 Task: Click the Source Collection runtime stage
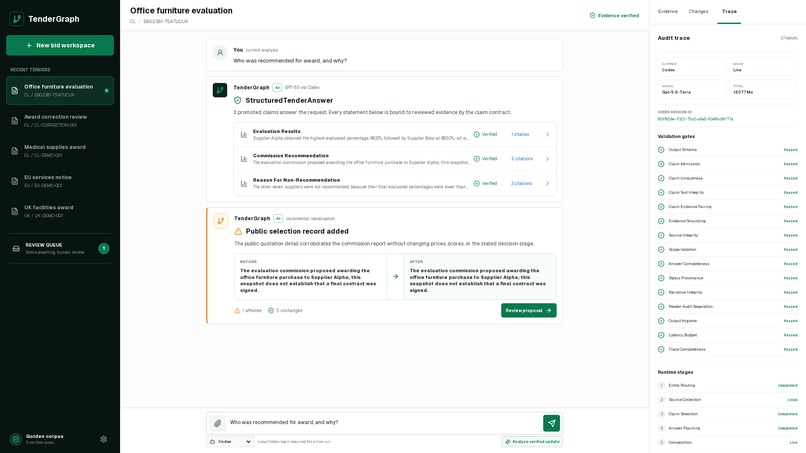pyautogui.click(x=727, y=400)
